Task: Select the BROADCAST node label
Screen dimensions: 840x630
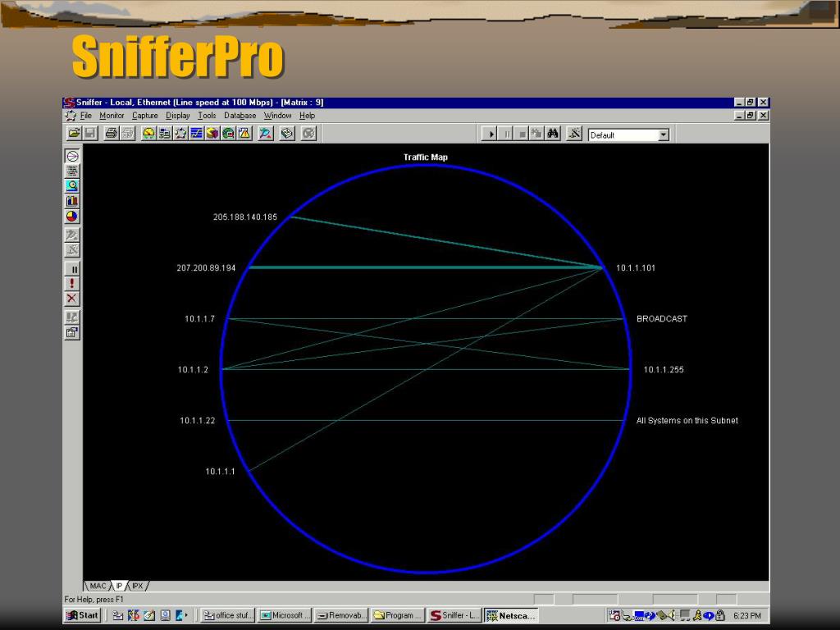Action: coord(662,319)
